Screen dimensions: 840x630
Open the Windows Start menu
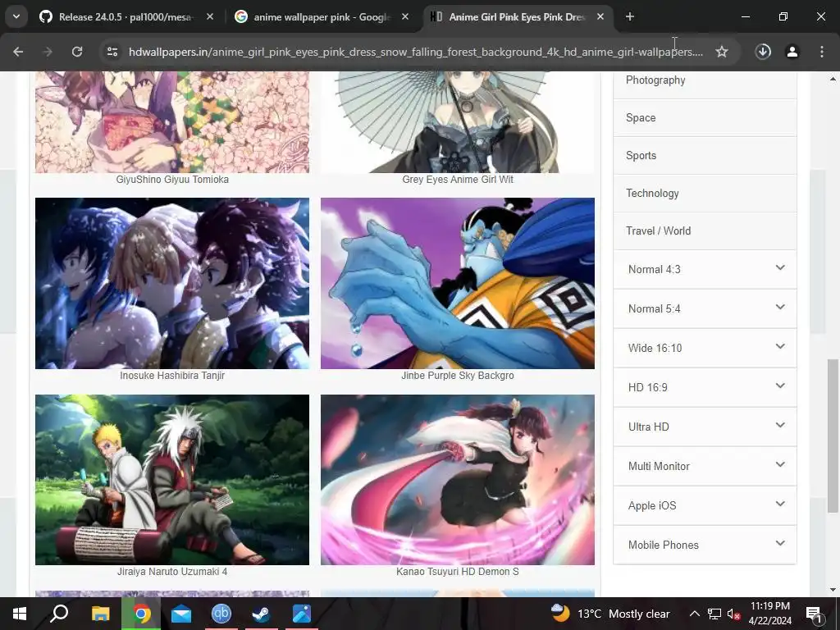[20, 614]
